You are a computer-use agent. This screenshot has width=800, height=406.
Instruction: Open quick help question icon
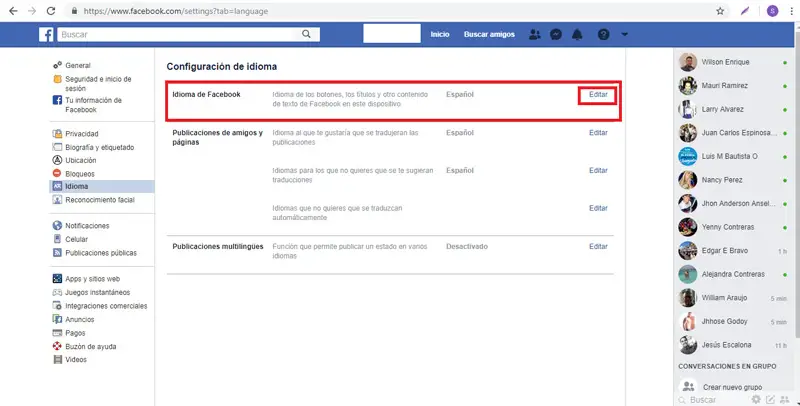tap(603, 34)
